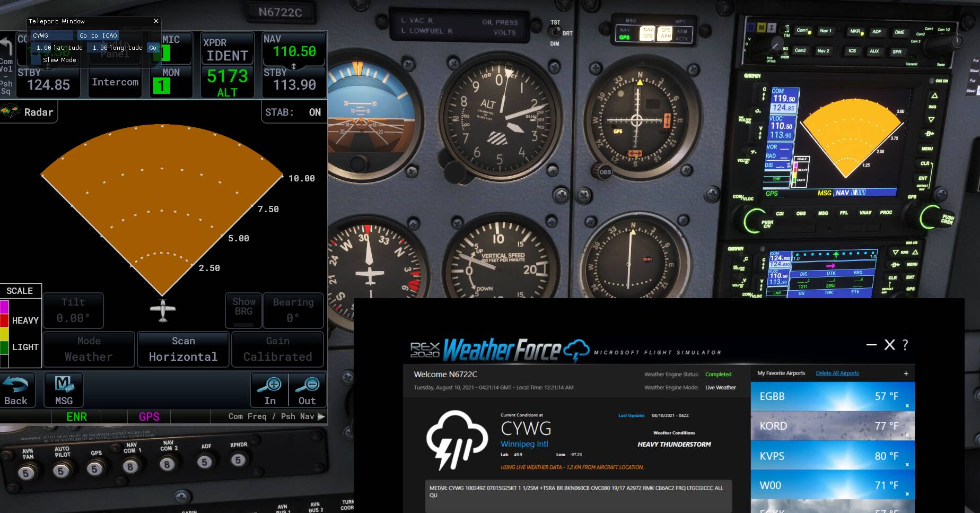Viewport: 980px width, 513px height.
Task: Toggle radar STAB ON setting
Action: 294,112
